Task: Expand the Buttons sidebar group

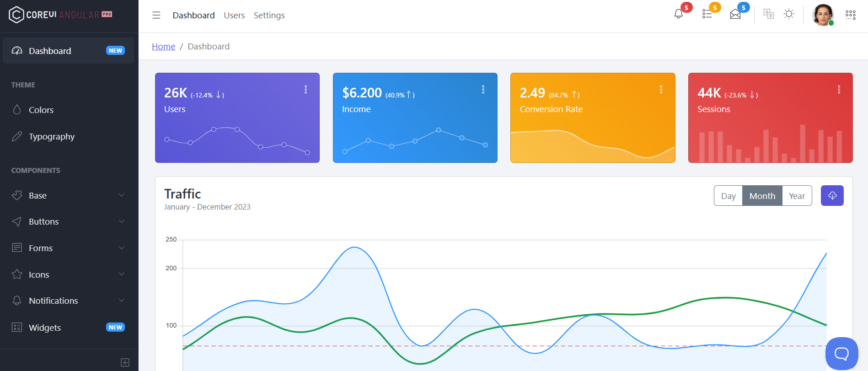Action: pyautogui.click(x=68, y=221)
